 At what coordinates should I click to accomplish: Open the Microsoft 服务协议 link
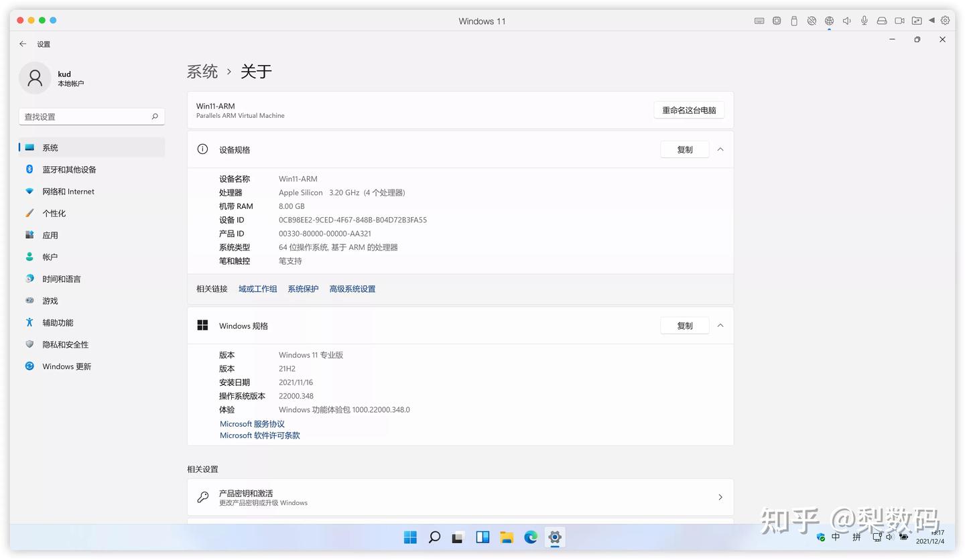point(252,423)
